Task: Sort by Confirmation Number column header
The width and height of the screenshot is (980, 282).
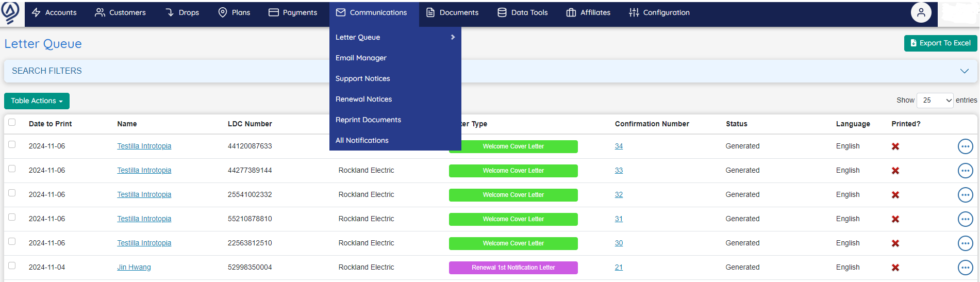Action: 652,124
